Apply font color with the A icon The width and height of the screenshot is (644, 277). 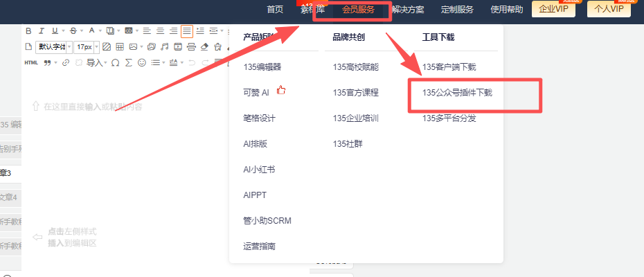(x=91, y=30)
